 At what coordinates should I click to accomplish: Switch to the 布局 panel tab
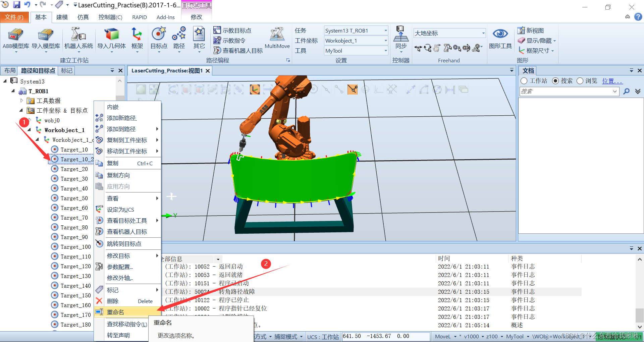coord(10,70)
